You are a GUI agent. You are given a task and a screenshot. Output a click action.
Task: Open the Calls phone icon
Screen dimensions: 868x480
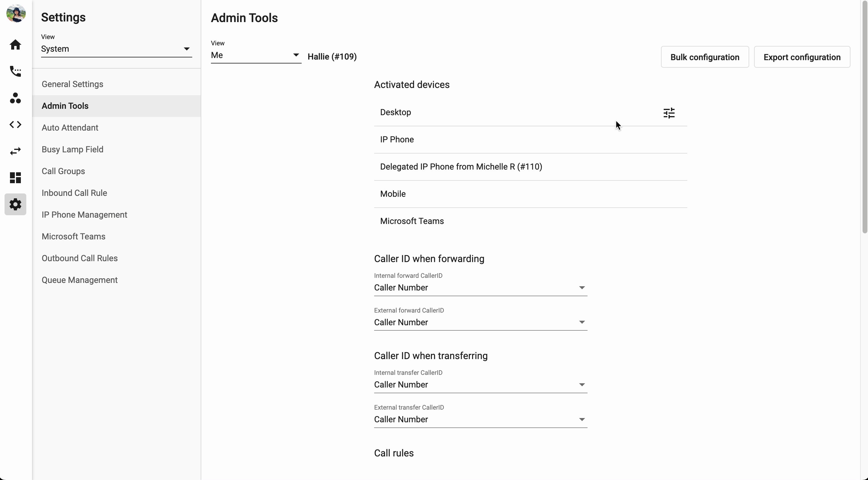point(15,71)
